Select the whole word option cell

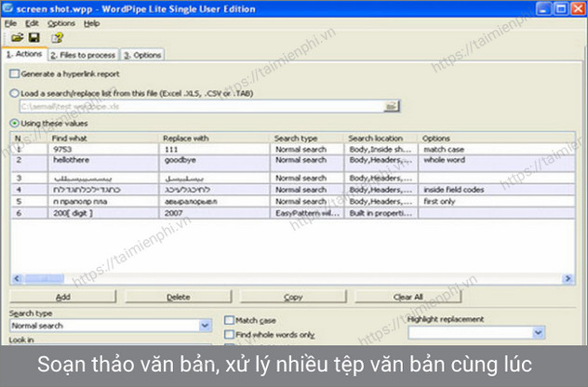coord(497,163)
